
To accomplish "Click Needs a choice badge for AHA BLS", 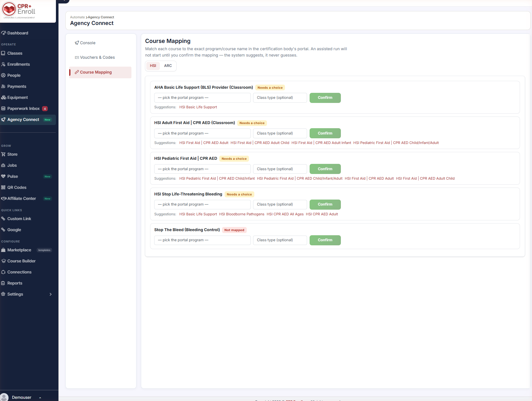I will click(270, 88).
